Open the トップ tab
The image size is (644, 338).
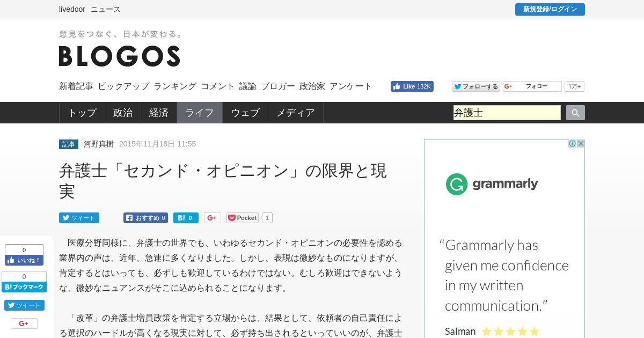coord(82,113)
